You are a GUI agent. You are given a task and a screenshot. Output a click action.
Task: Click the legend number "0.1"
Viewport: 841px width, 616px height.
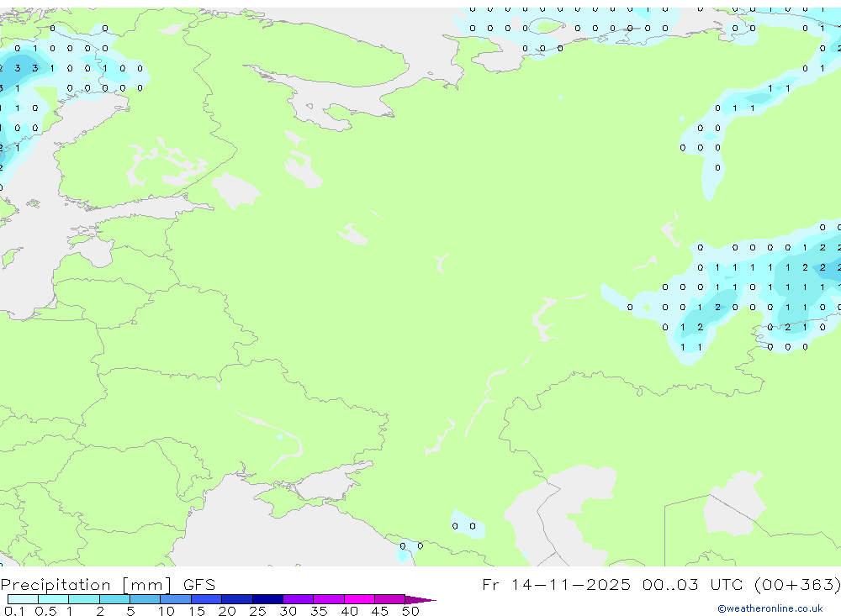[x=14, y=611]
